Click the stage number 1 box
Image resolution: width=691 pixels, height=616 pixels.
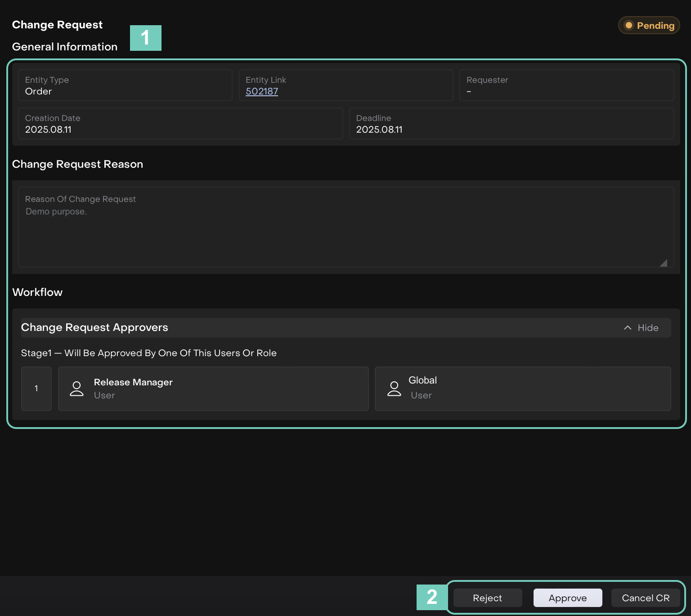click(36, 388)
